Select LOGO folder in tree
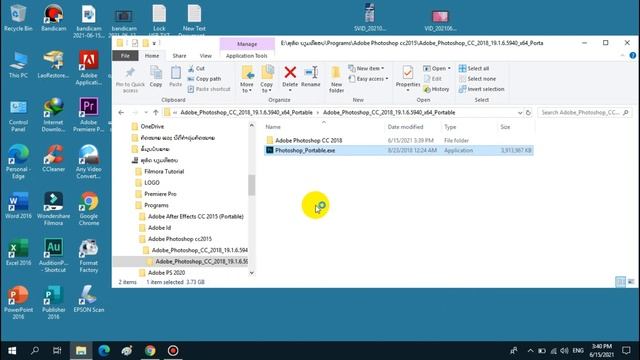Viewport: 640px width, 360px height. 151,183
